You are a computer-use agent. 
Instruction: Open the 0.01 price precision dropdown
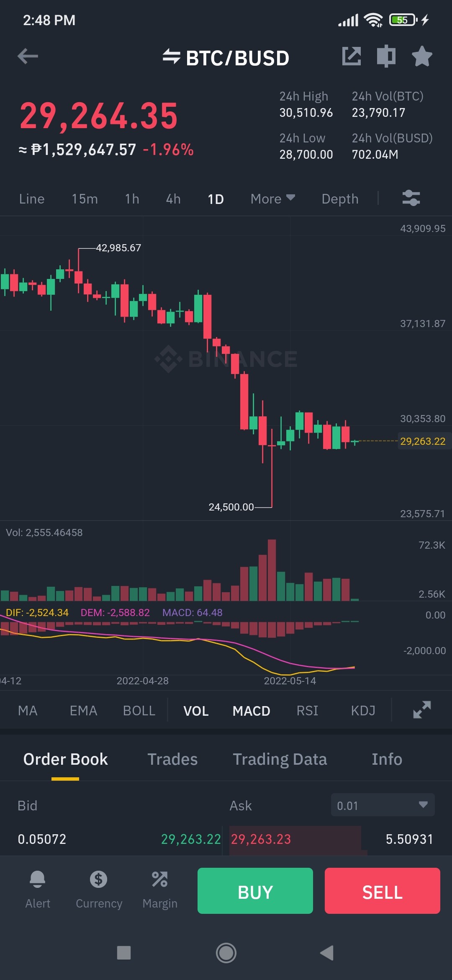click(383, 805)
